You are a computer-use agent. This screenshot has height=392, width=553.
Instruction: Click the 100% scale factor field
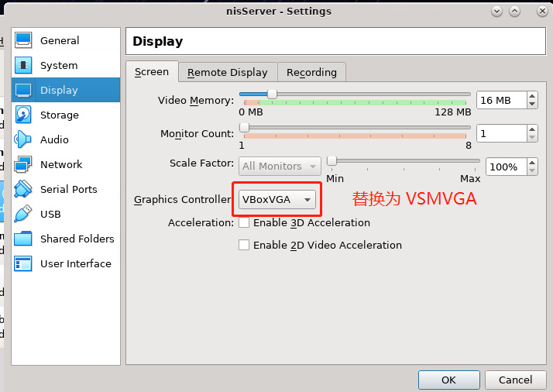click(507, 167)
